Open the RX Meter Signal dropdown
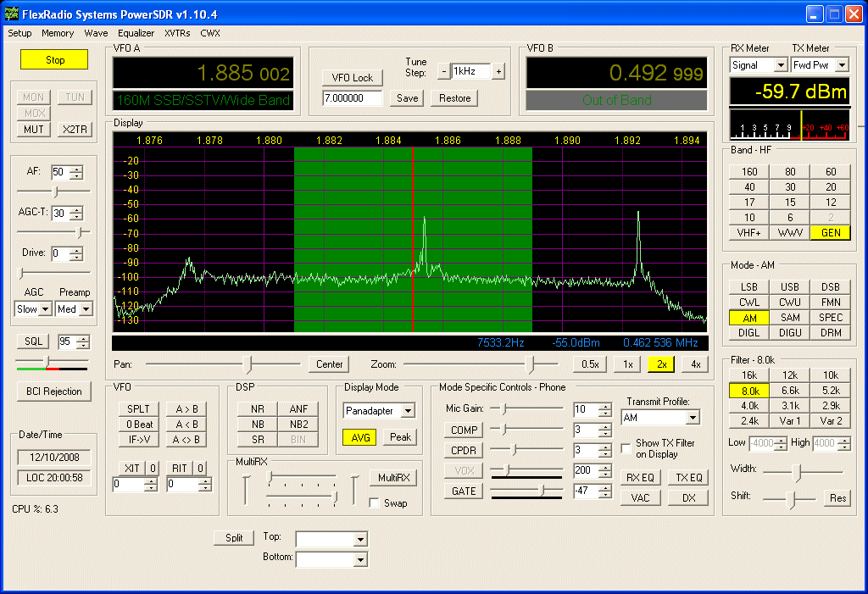The height and width of the screenshot is (594, 868). (780, 65)
